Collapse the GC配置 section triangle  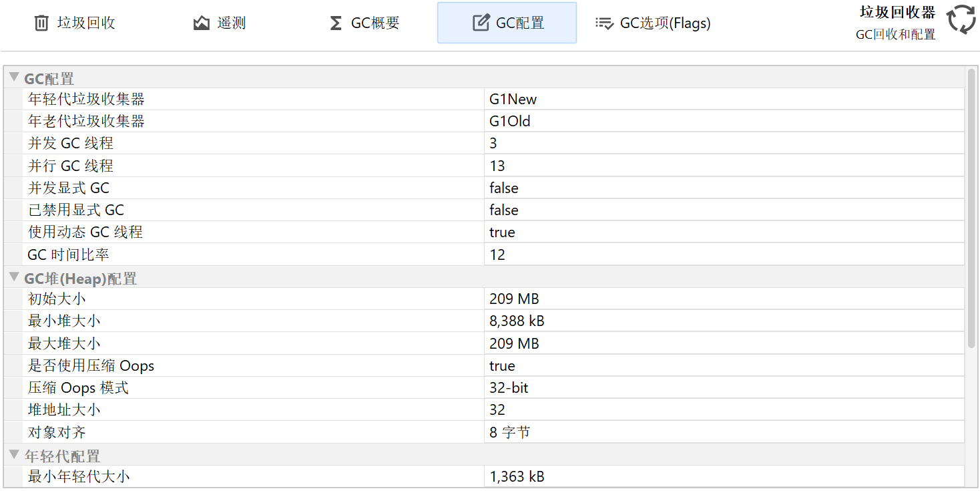[14, 77]
